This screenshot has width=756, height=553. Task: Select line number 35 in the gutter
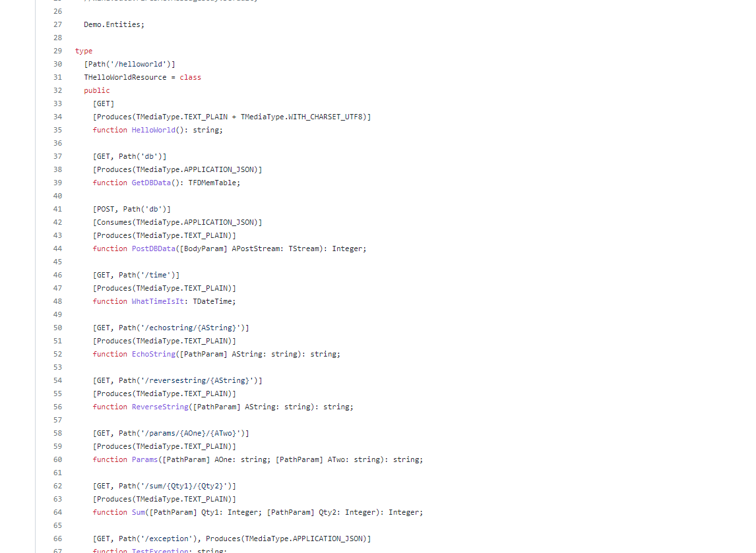coord(57,130)
